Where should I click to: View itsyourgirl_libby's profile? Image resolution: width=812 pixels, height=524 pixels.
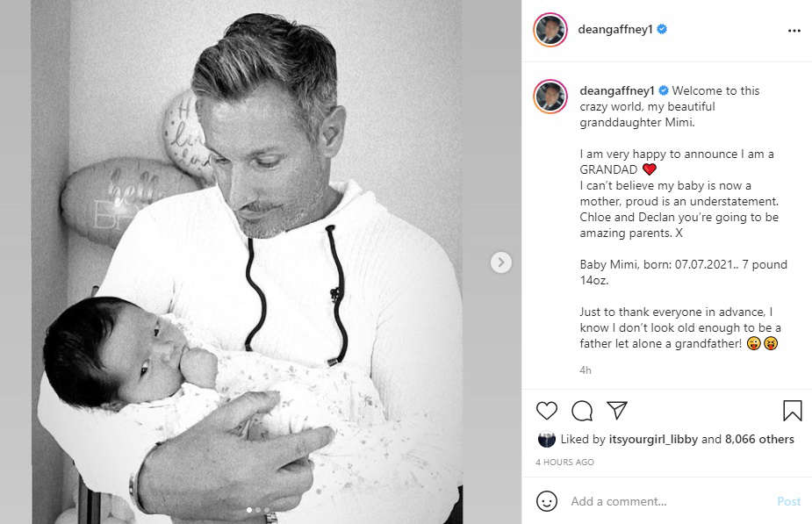click(653, 439)
